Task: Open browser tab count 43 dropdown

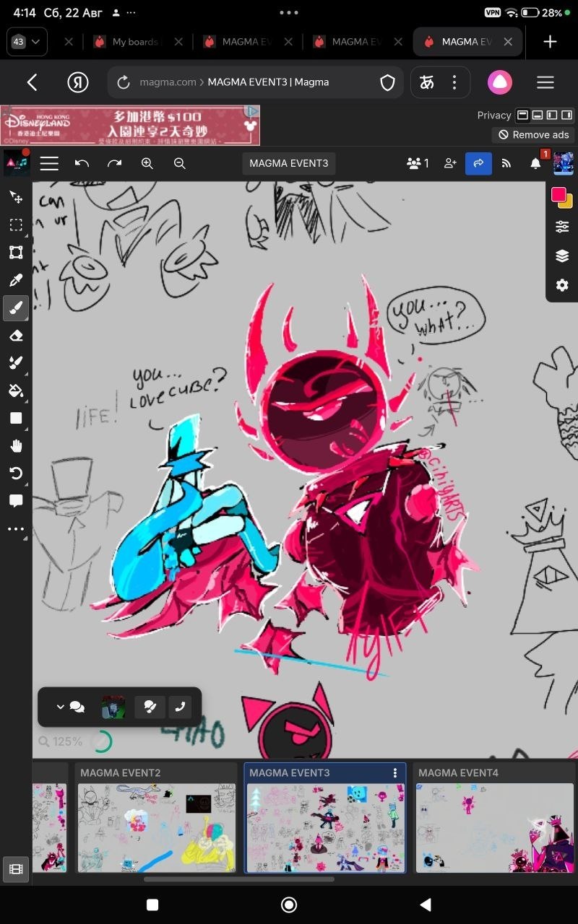Action: 27,42
